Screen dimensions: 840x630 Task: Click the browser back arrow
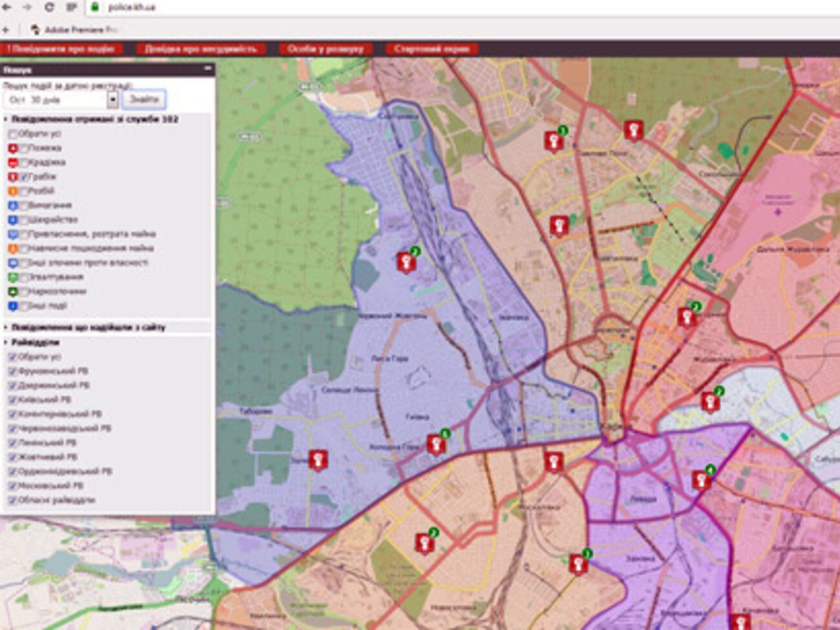coord(7,7)
